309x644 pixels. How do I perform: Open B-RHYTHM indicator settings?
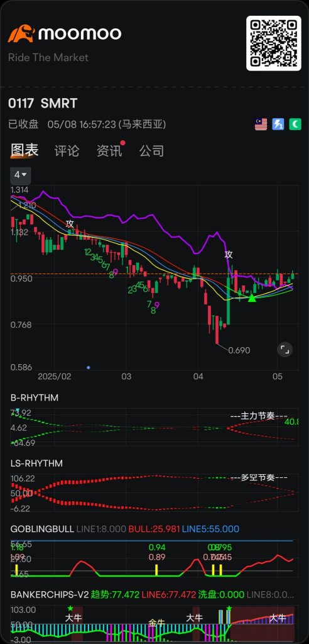coord(35,397)
